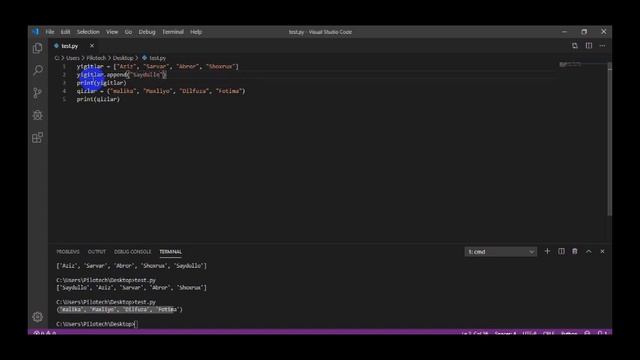Open the Search view in activity bar
640x360 pixels.
pyautogui.click(x=38, y=71)
